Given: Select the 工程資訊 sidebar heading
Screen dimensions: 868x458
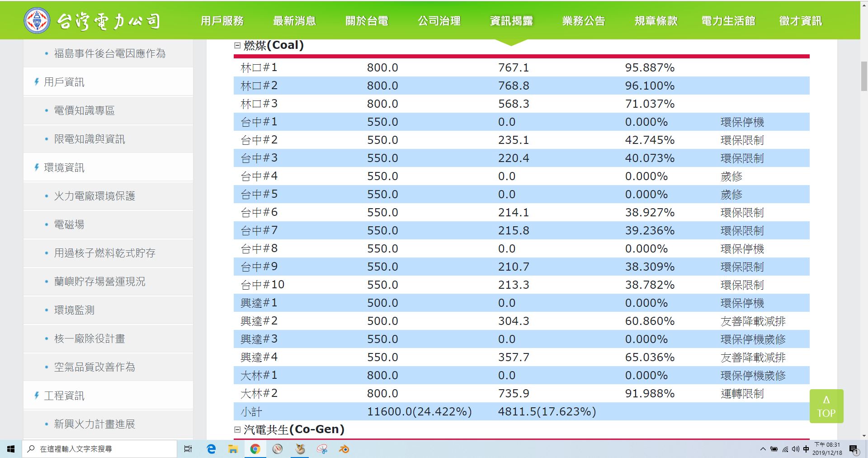Looking at the screenshot, I should click(64, 396).
